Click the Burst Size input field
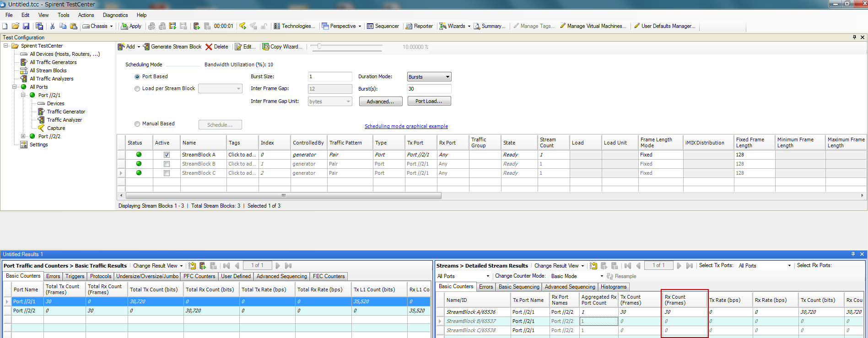Screen dimensions: 868x338 (x=330, y=77)
